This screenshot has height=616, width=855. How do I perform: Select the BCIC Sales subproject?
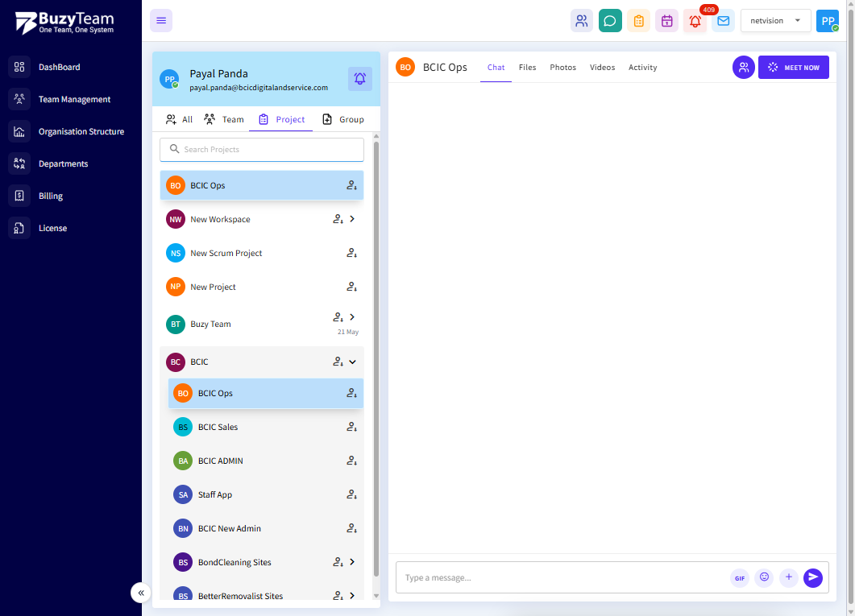(x=266, y=427)
